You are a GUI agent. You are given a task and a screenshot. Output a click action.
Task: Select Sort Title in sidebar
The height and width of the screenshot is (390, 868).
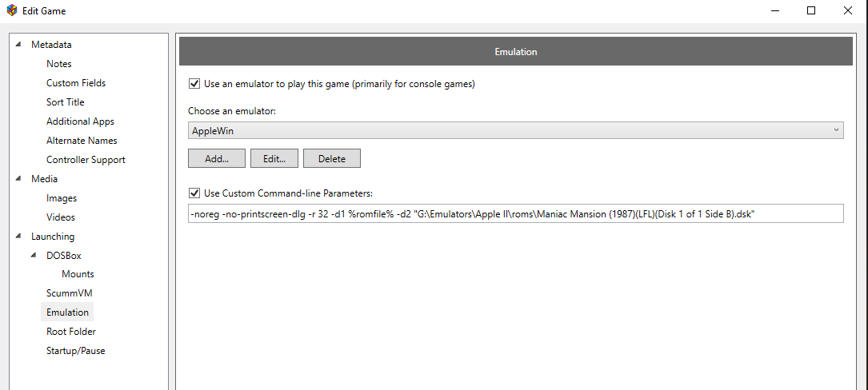click(66, 102)
